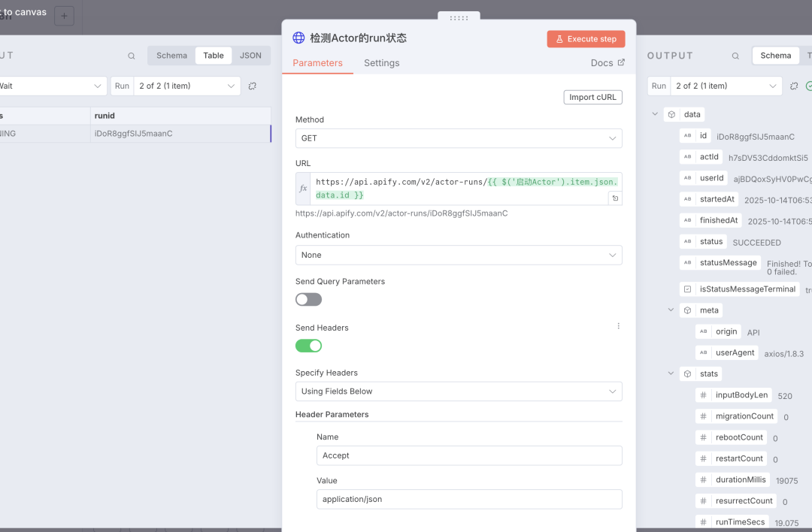This screenshot has width=812, height=532.
Task: Open the Authentication dropdown set to None
Action: 459,255
